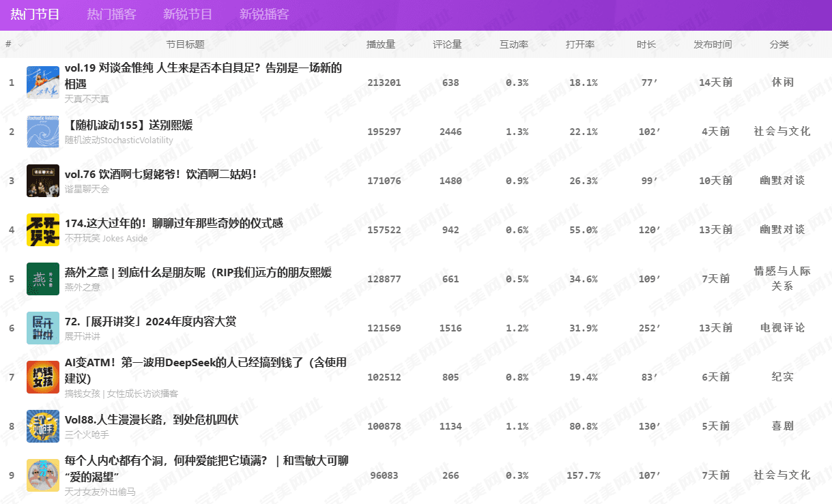Open episode 燕外之意 | 到底什么是朋友呢

coord(198,272)
